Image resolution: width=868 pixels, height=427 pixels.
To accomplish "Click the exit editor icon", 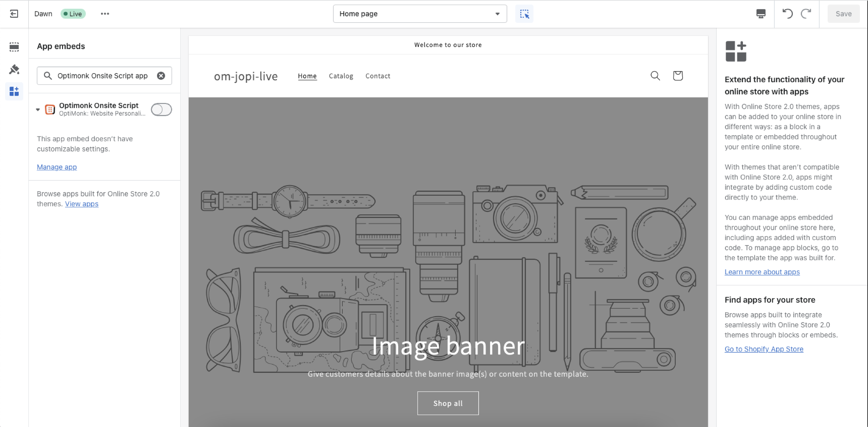I will point(14,14).
